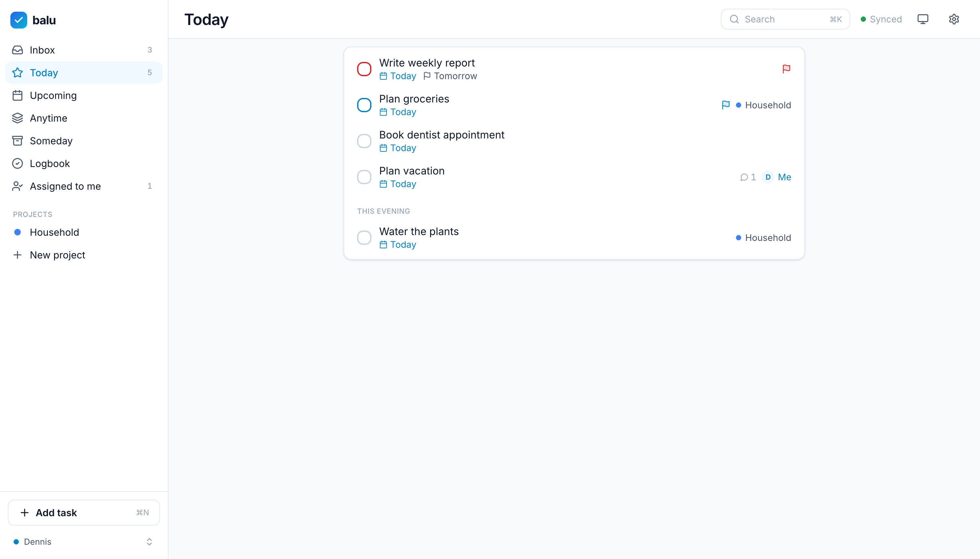This screenshot has height=559, width=980.
Task: Open the Inbox list
Action: 84,50
